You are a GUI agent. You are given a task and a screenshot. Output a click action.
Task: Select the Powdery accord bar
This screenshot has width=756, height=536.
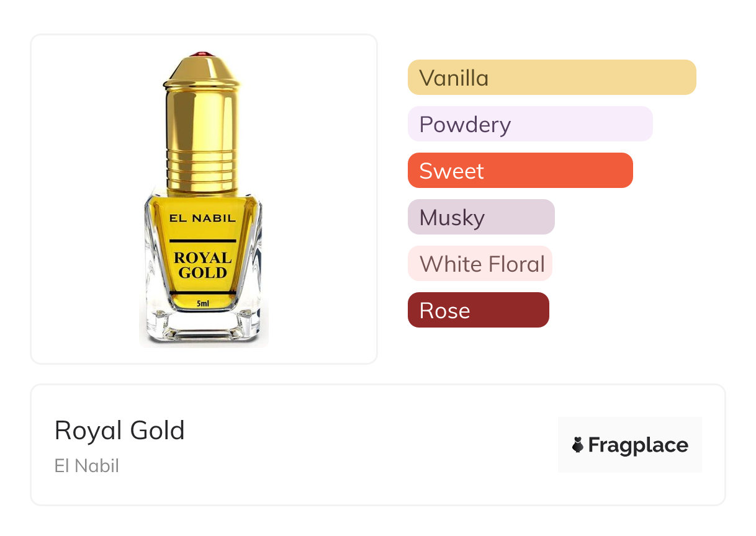pyautogui.click(x=529, y=124)
